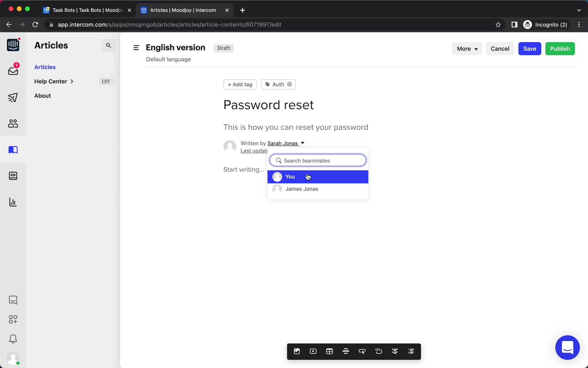Click the Add tag button

click(239, 84)
